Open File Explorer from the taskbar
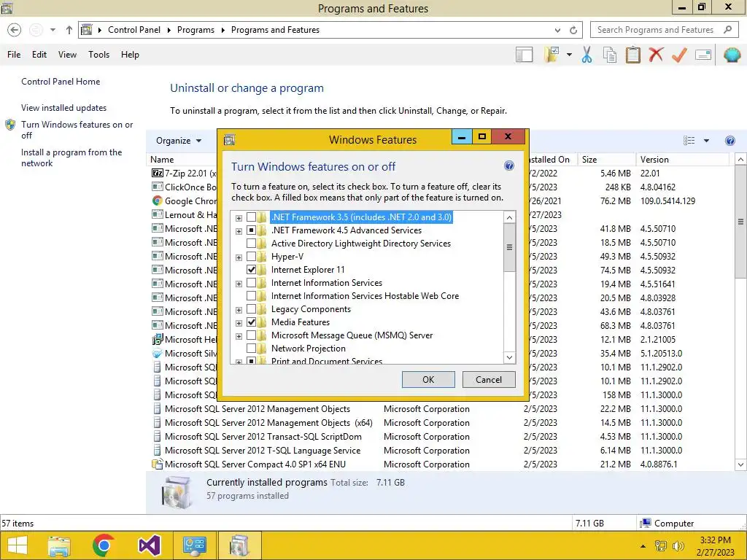Image resolution: width=747 pixels, height=560 pixels. (59, 545)
